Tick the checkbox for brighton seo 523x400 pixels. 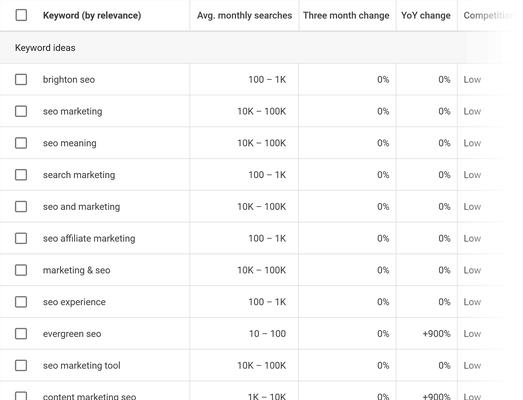[21, 79]
